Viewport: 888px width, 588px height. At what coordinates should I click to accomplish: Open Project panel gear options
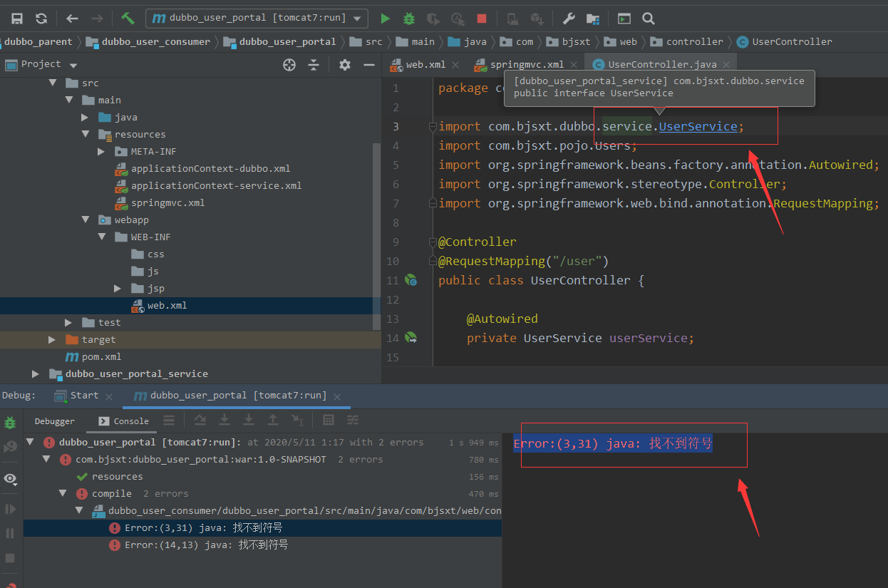point(345,65)
